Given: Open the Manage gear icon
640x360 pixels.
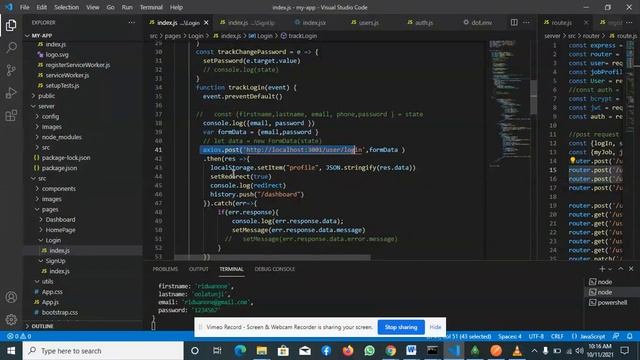Looking at the screenshot, I should (11, 319).
